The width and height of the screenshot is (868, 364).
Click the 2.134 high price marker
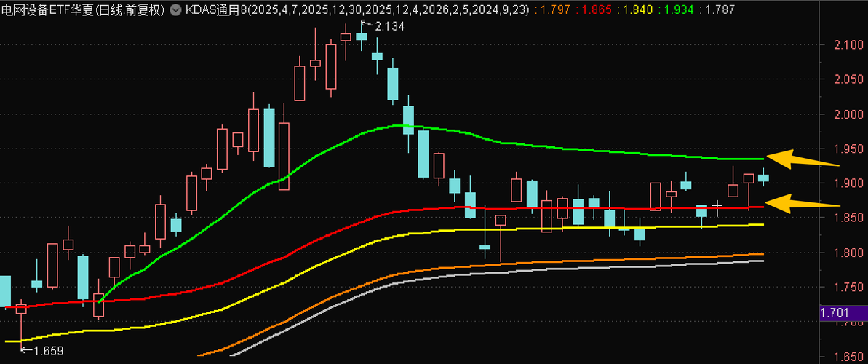pos(389,25)
